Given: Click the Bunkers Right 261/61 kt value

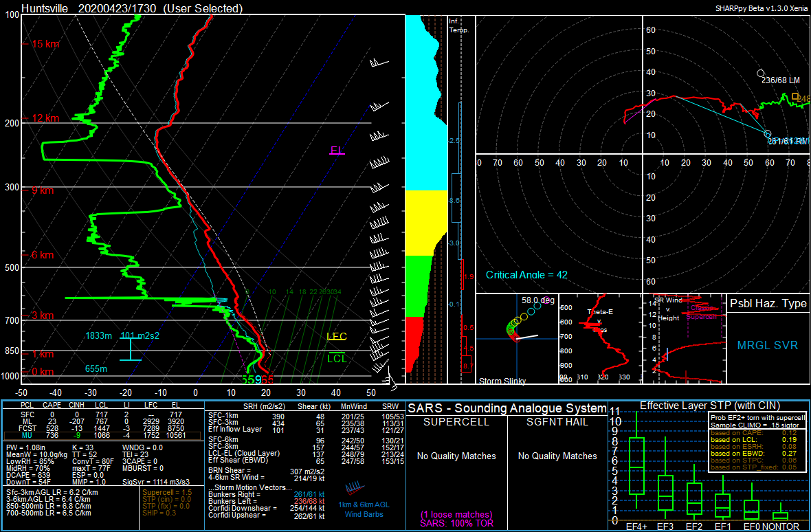Looking at the screenshot, I should tap(310, 494).
